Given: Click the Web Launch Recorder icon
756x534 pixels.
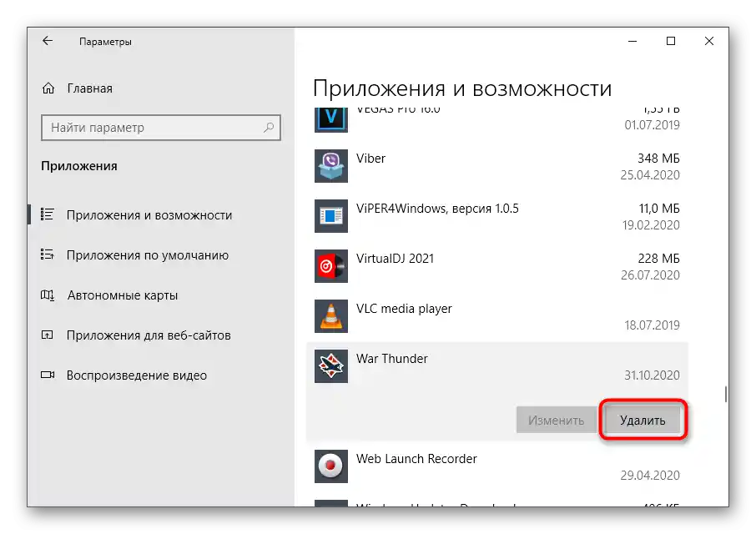Looking at the screenshot, I should [x=331, y=466].
